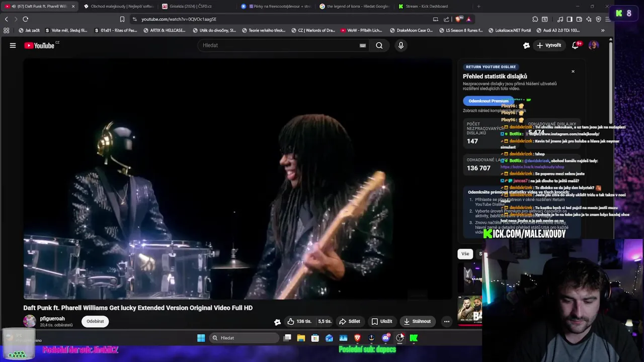This screenshot has width=644, height=362.
Task: Open the browser share icon
Action: pyautogui.click(x=446, y=19)
